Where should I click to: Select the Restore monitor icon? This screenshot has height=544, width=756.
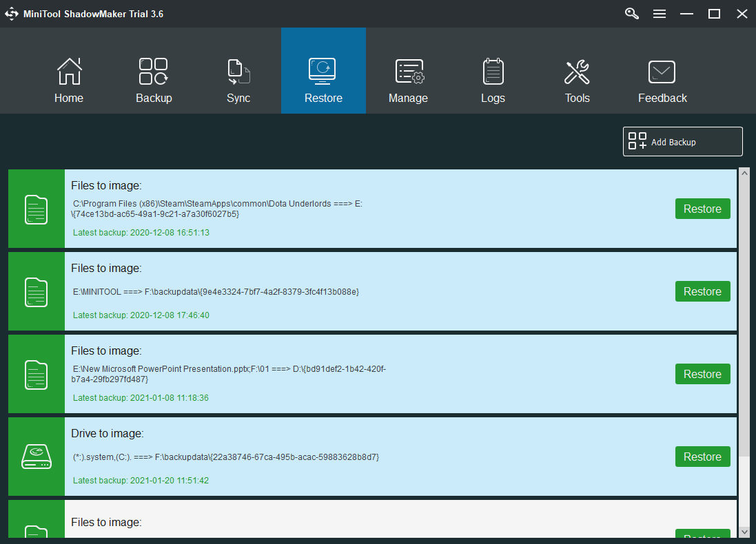(323, 71)
